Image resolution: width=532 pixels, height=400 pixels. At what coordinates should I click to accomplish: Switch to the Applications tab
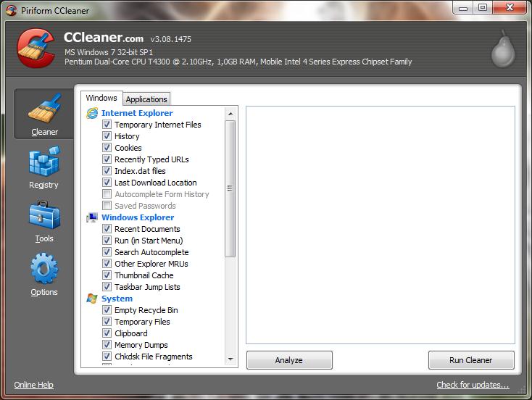click(x=146, y=99)
